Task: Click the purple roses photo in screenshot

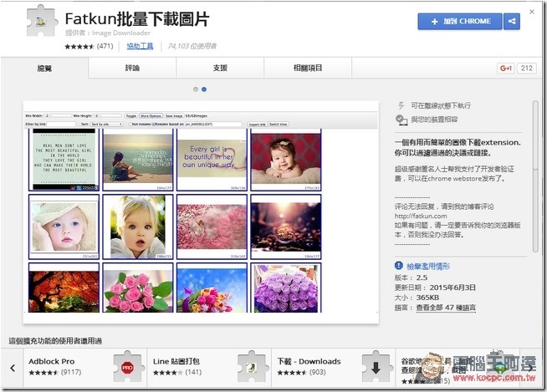Action: (286, 288)
